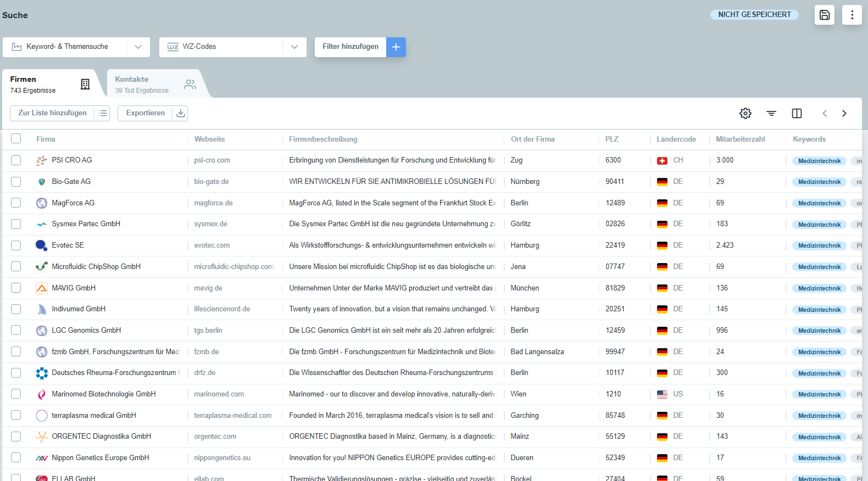Click the list icon beside Zur Liste hinzufügen
This screenshot has width=868, height=481.
(102, 113)
